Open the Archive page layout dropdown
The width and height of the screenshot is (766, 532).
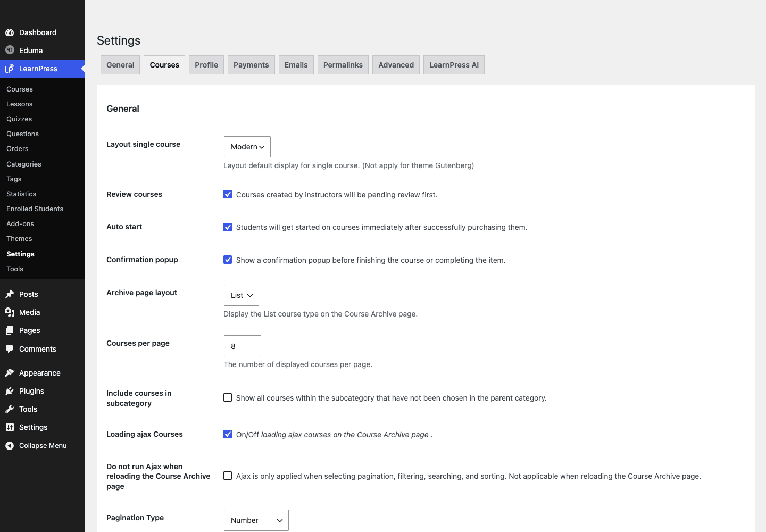click(x=242, y=295)
